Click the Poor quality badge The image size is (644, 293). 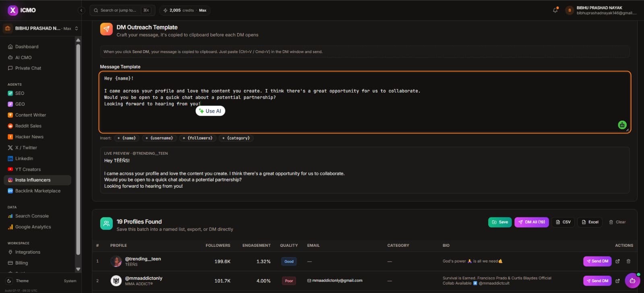pyautogui.click(x=289, y=281)
